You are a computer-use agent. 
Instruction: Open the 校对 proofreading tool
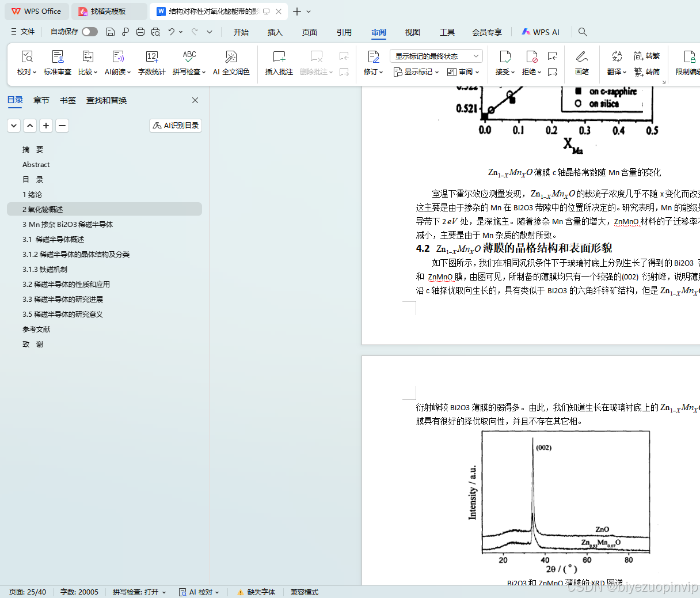pos(26,63)
